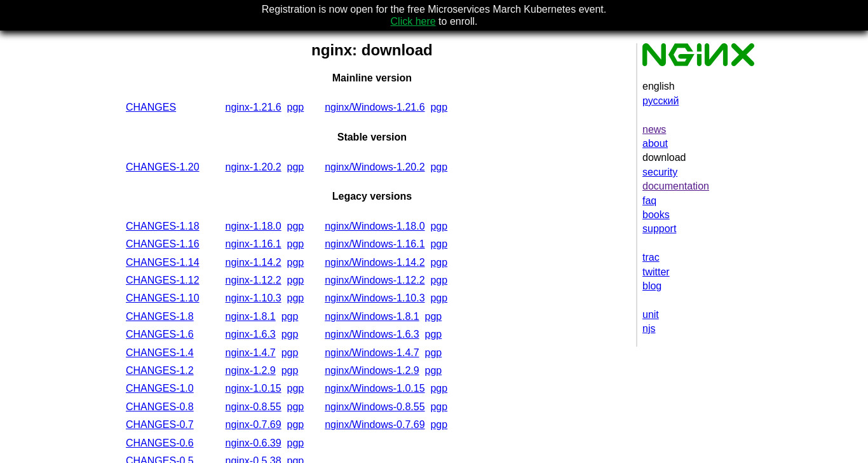Open the books page
The height and width of the screenshot is (463, 868).
point(656,215)
